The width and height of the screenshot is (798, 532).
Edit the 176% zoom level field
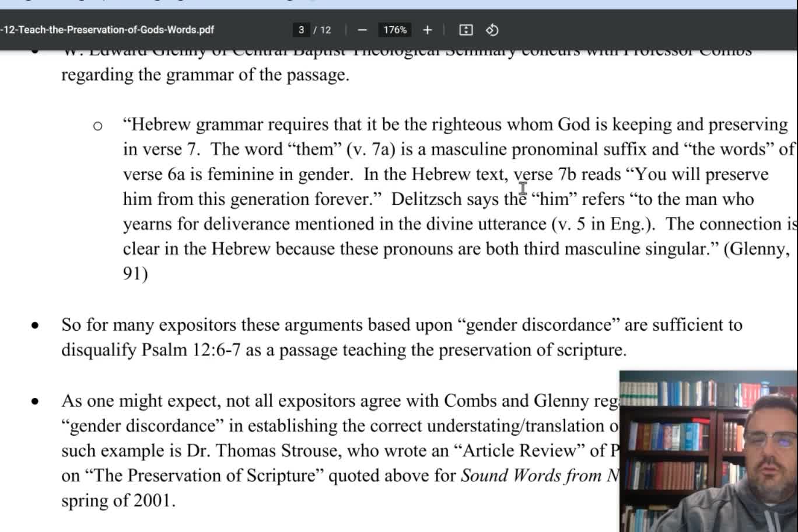coord(395,30)
